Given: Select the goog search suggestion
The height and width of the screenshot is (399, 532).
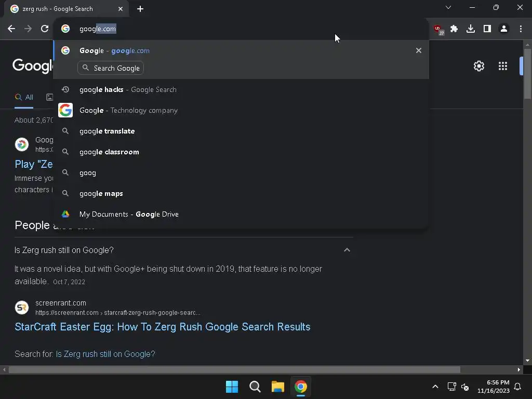Looking at the screenshot, I should (241, 172).
